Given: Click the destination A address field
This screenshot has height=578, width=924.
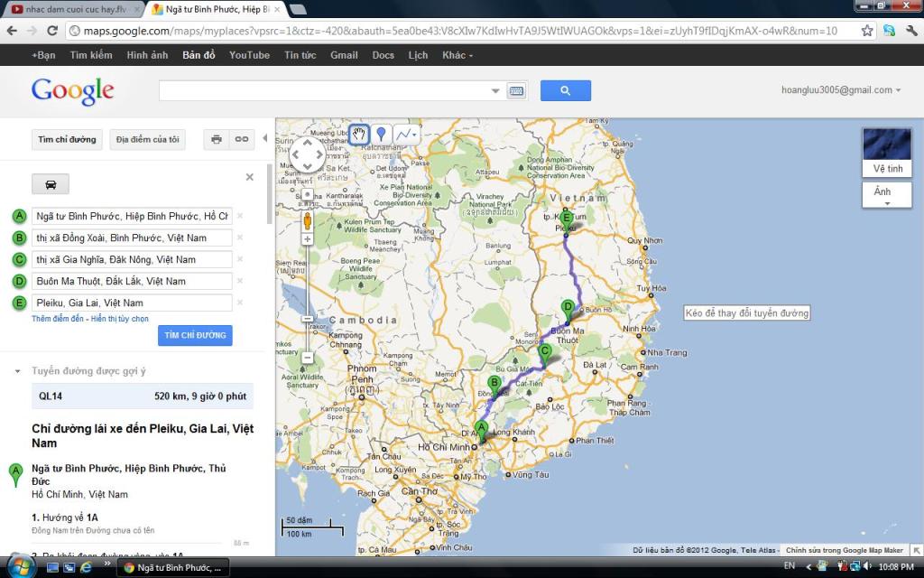Looking at the screenshot, I should [x=132, y=216].
